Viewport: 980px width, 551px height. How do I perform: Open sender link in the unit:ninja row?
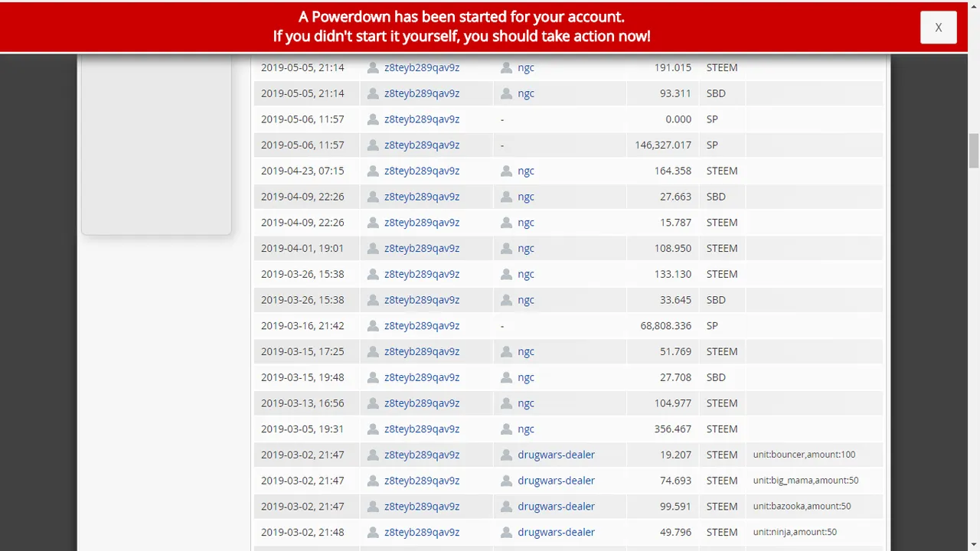pos(422,532)
